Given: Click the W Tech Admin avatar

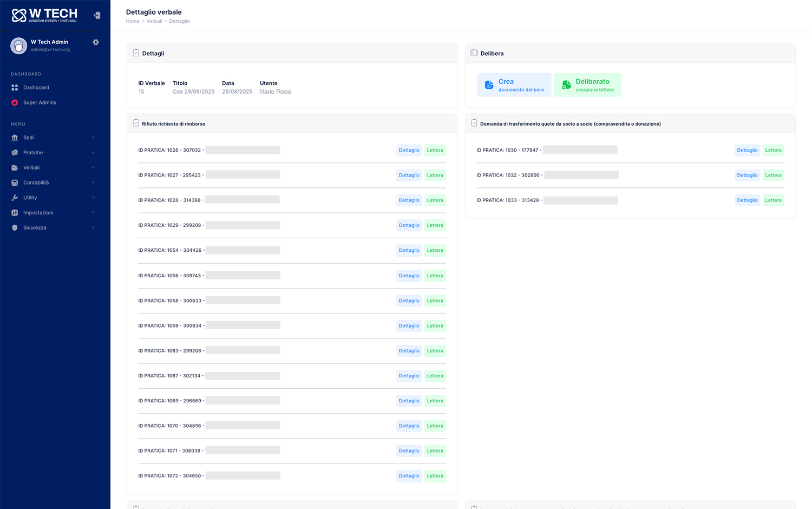Looking at the screenshot, I should [x=19, y=46].
